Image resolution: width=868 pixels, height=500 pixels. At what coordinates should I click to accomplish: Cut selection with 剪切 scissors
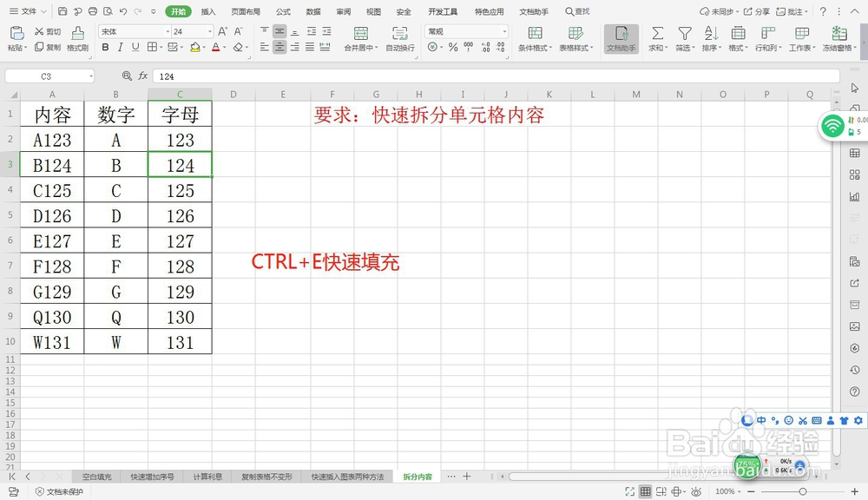coord(48,31)
